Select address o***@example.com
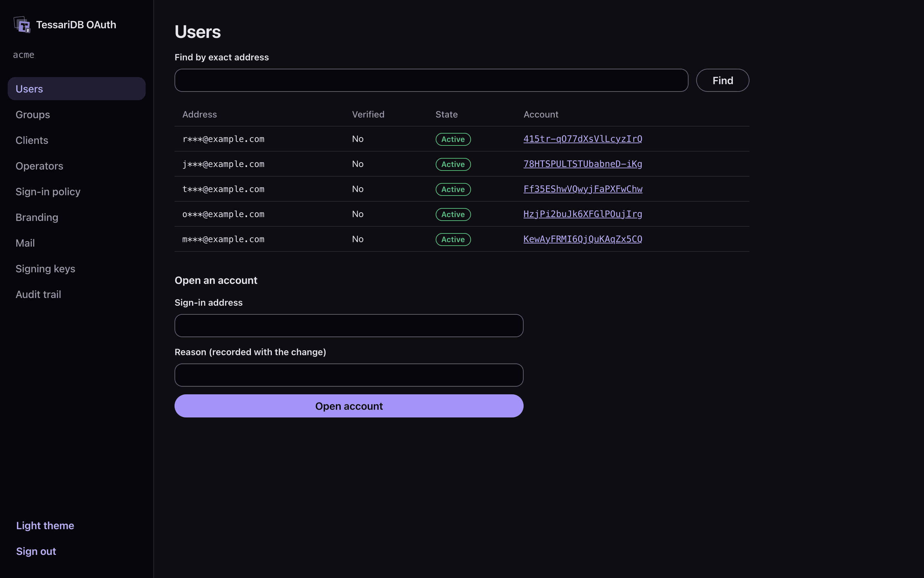The height and width of the screenshot is (578, 924). (223, 214)
